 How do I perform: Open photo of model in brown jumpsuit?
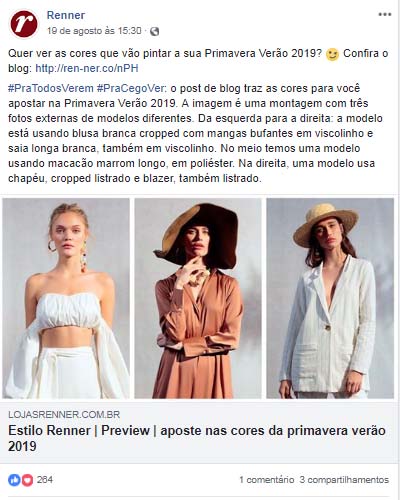point(198,298)
